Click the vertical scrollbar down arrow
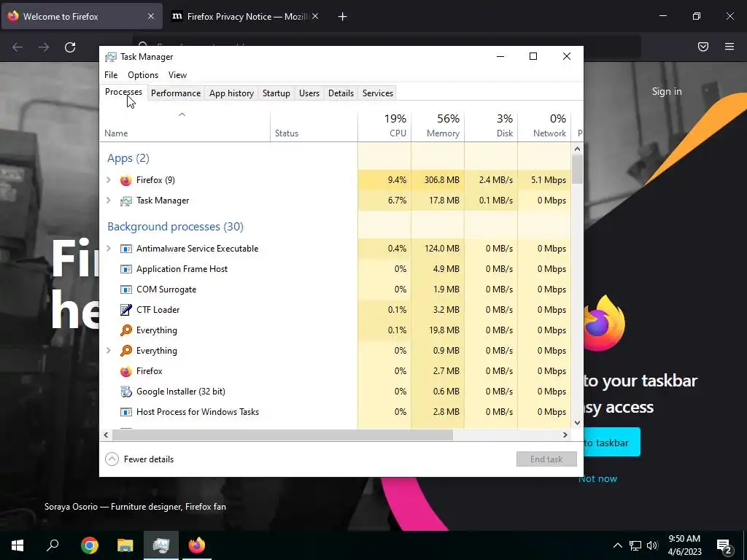 click(x=578, y=422)
